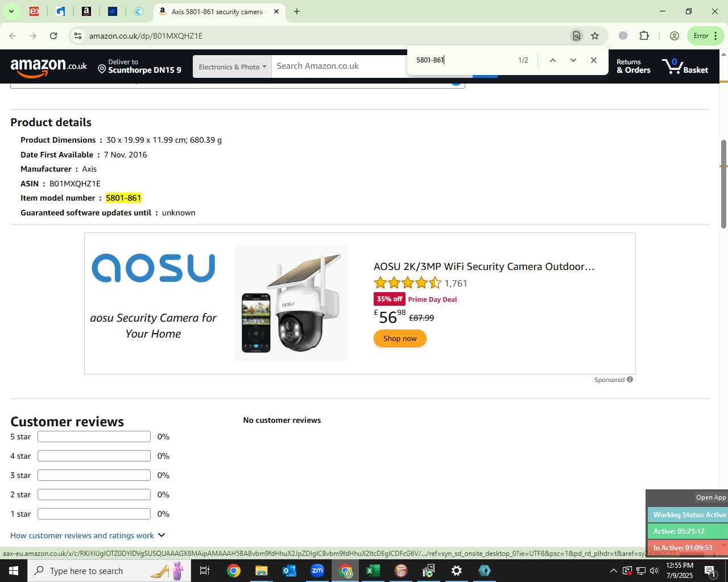Open the notification center icon

tap(710, 571)
